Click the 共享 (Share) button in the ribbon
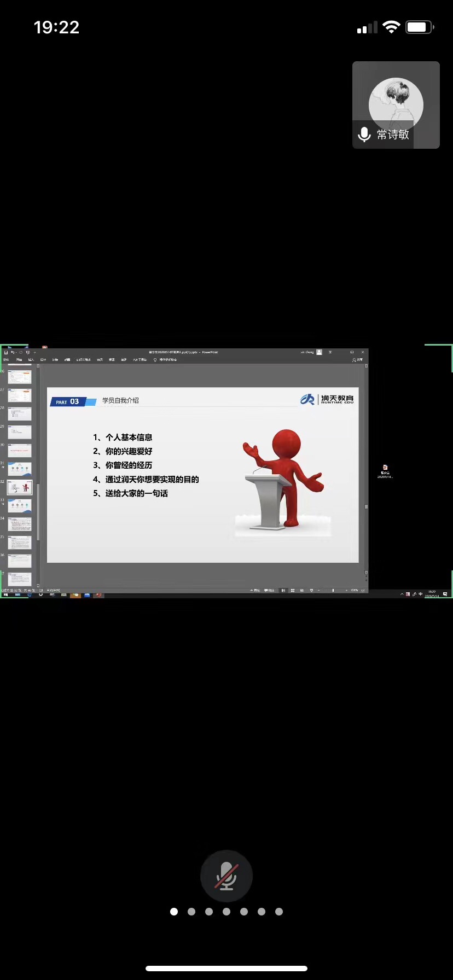The width and height of the screenshot is (453, 980). (358, 360)
